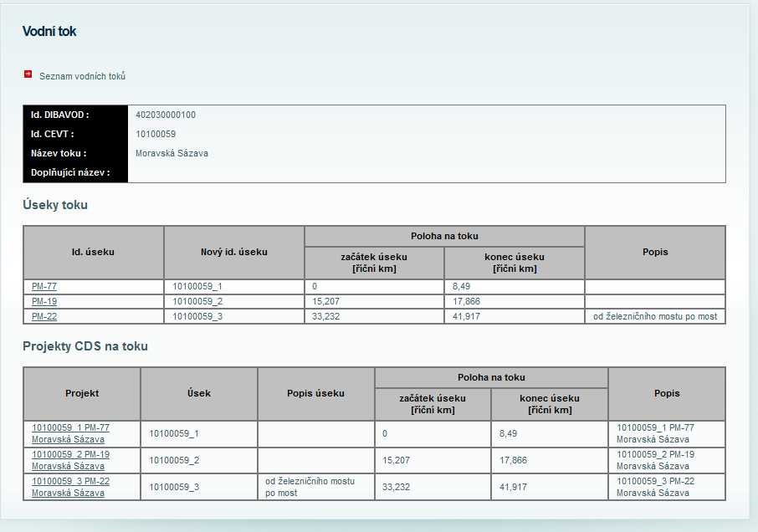Click the Nový id. úseku column header
Viewport: 758px width, 532px height.
tap(234, 253)
